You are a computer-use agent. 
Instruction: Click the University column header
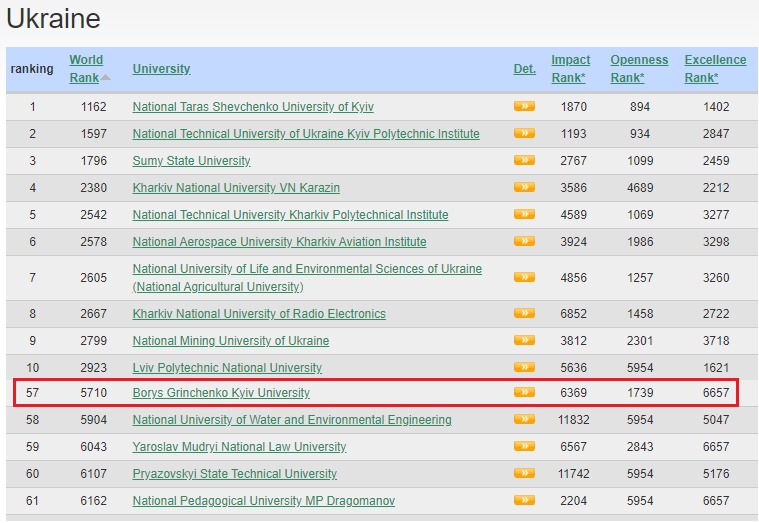(x=161, y=69)
